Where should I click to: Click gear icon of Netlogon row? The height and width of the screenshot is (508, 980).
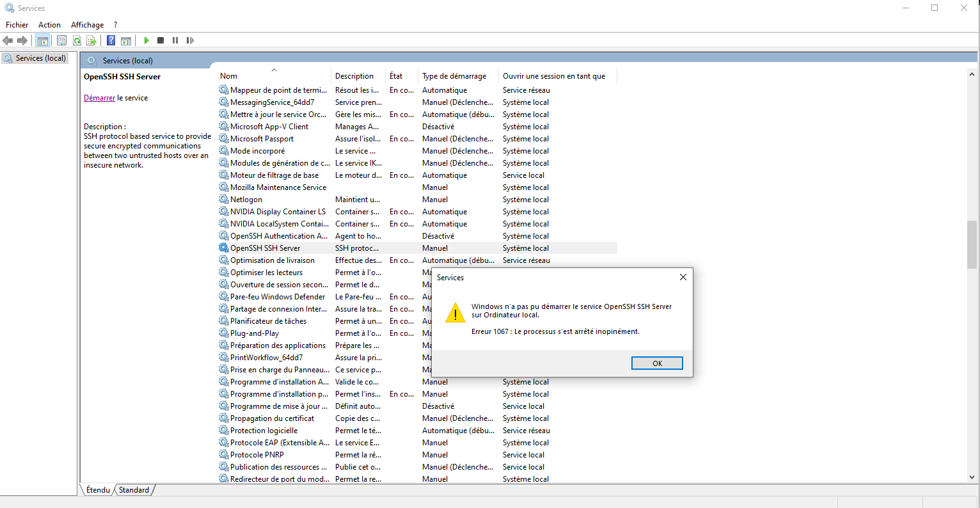(224, 199)
